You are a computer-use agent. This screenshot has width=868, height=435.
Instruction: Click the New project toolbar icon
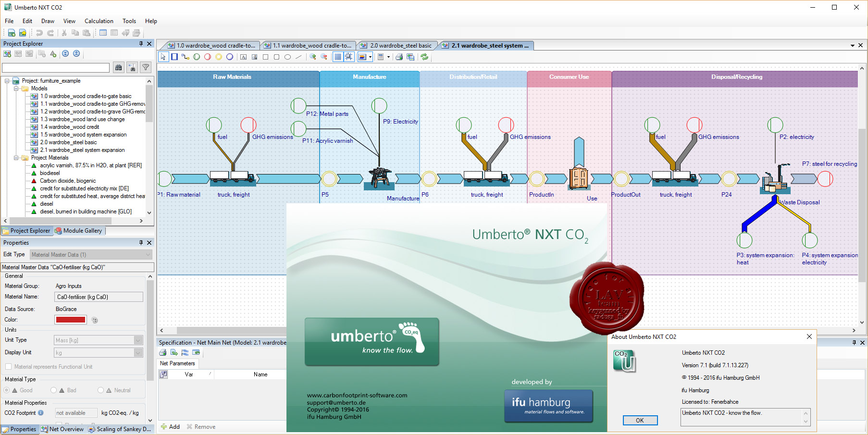12,33
